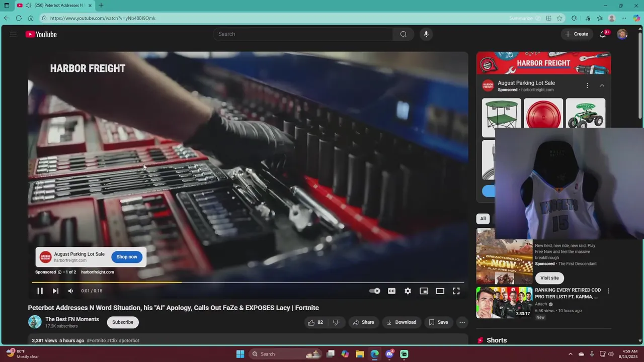Focus the YouTube search box

[303, 34]
